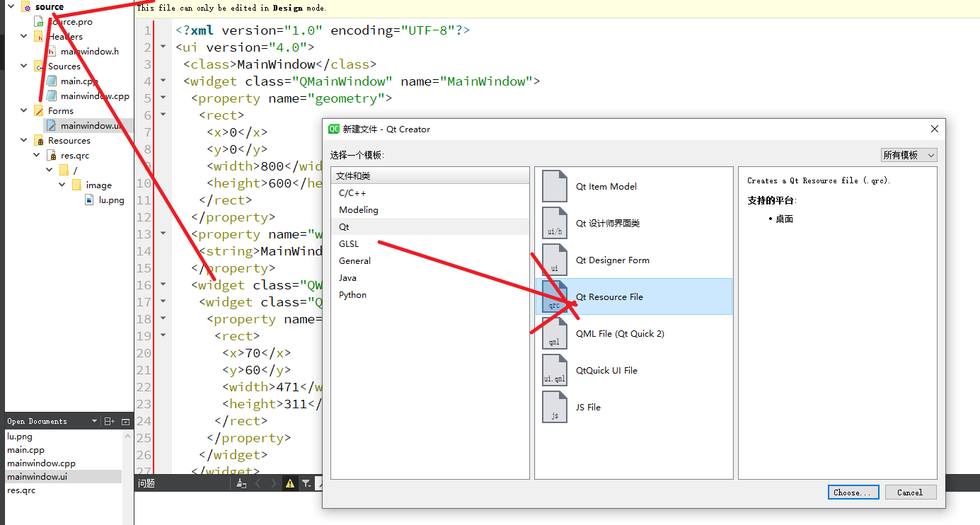The height and width of the screenshot is (525, 980).
Task: Open the issues filter funnel icon
Action: 306,484
